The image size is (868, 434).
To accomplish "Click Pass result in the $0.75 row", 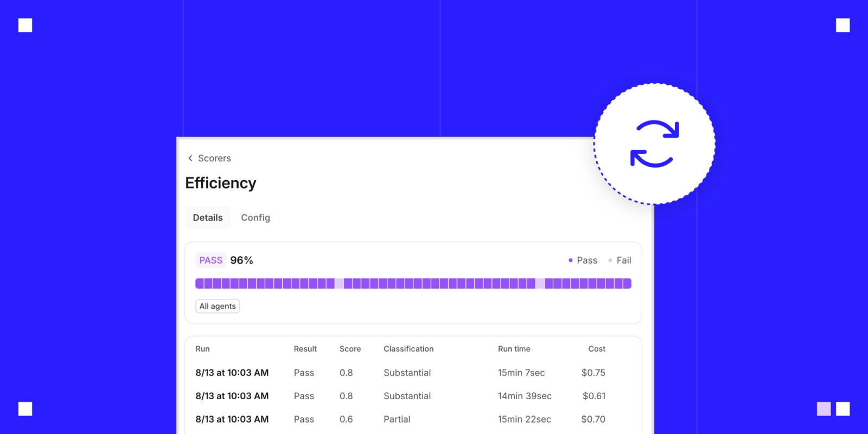I will pos(304,373).
